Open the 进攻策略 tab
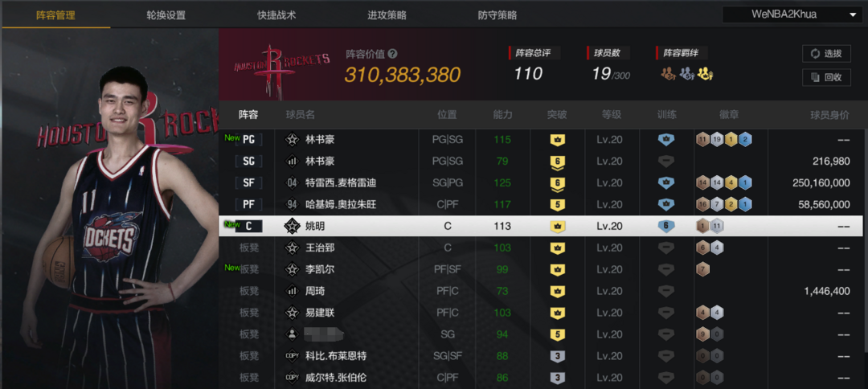 tap(387, 15)
